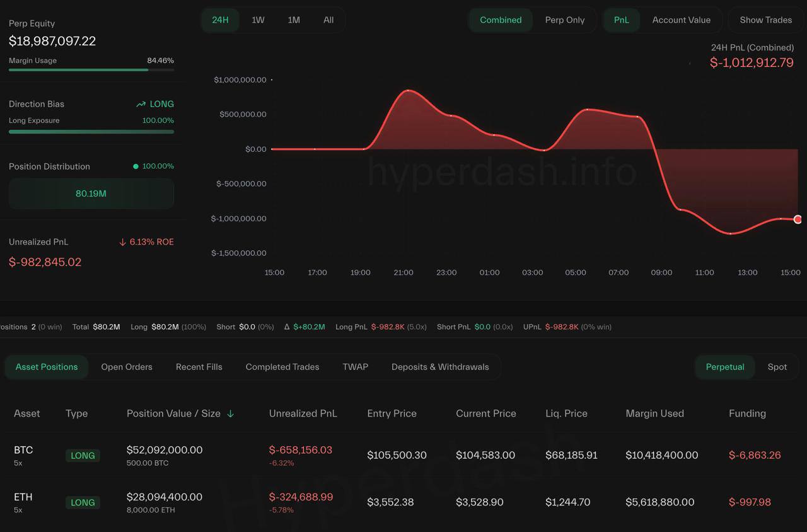Select the 1M time range
Screen dimensions: 807x532
point(294,20)
